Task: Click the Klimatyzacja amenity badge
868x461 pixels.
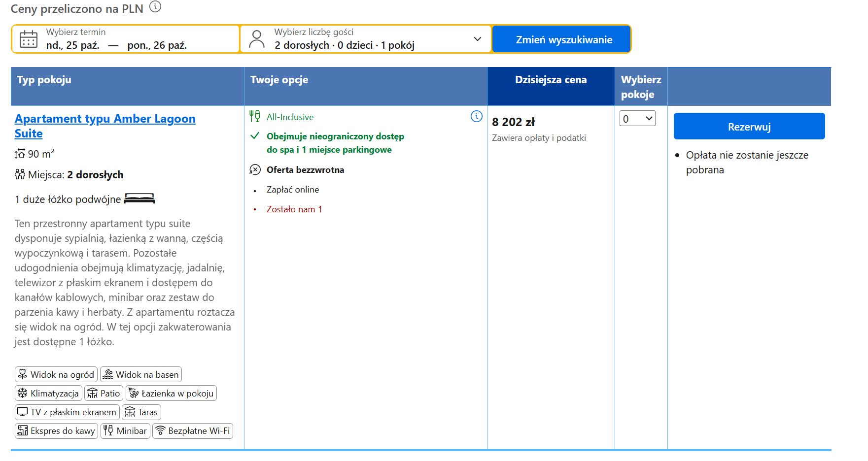Action: (48, 393)
